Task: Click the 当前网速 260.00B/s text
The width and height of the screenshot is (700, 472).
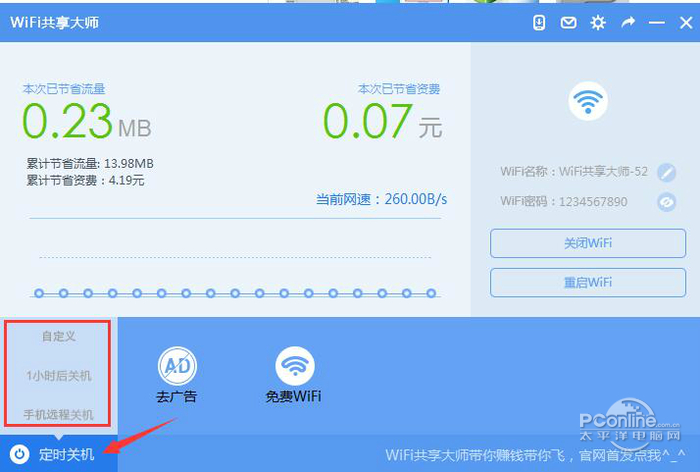Action: [382, 199]
